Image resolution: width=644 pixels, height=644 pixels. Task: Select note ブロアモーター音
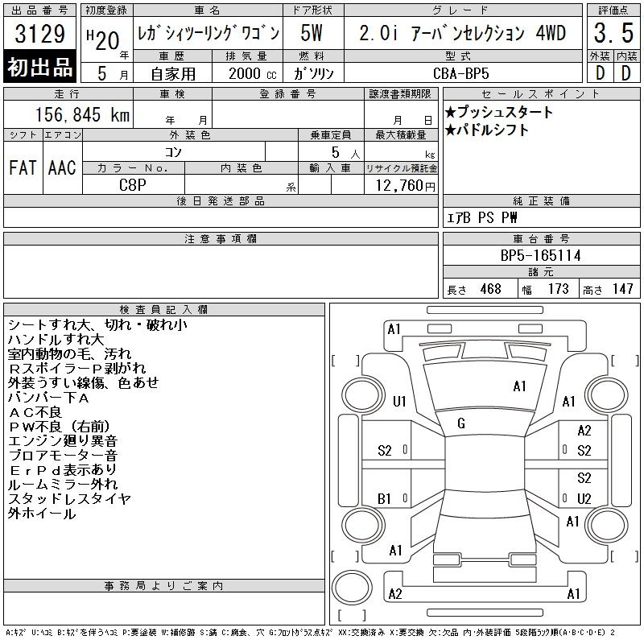(x=63, y=455)
